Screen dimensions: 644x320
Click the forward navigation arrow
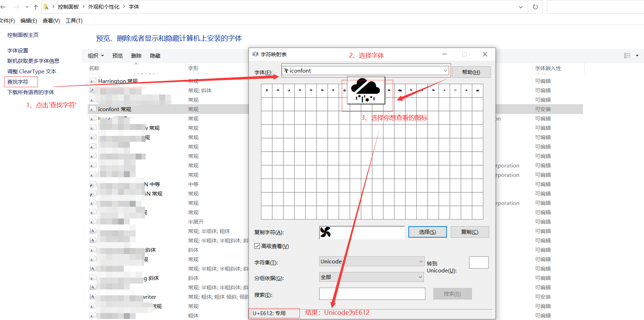click(16, 7)
